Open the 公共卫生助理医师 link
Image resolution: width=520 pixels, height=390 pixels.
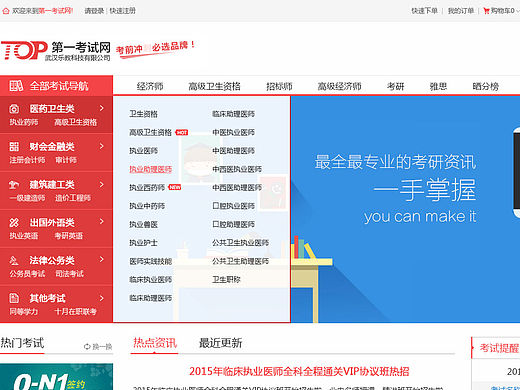241,261
